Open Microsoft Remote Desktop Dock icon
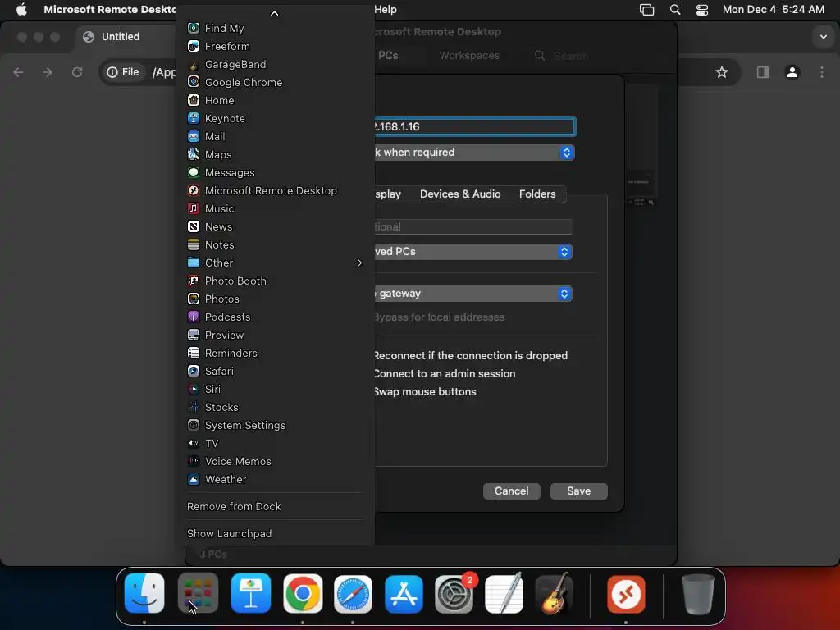The height and width of the screenshot is (630, 840). [x=626, y=593]
